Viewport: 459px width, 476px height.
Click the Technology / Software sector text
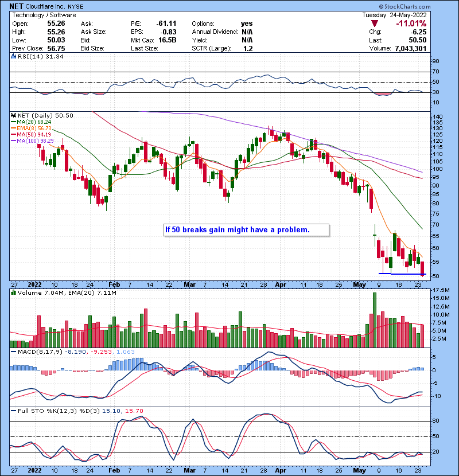(x=44, y=15)
